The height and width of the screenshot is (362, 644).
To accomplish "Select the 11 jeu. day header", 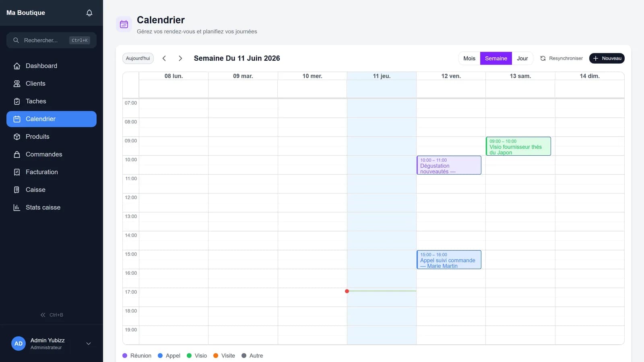I will point(382,76).
